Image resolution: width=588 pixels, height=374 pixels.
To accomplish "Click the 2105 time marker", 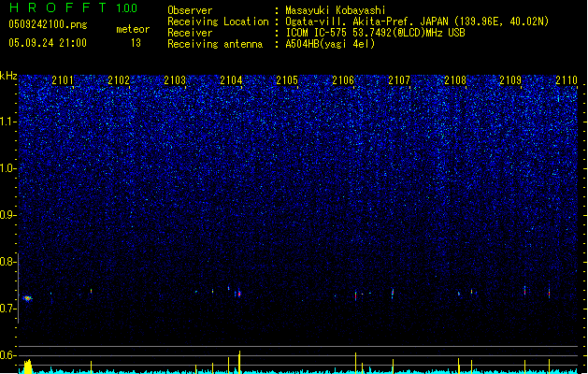I will tap(287, 80).
